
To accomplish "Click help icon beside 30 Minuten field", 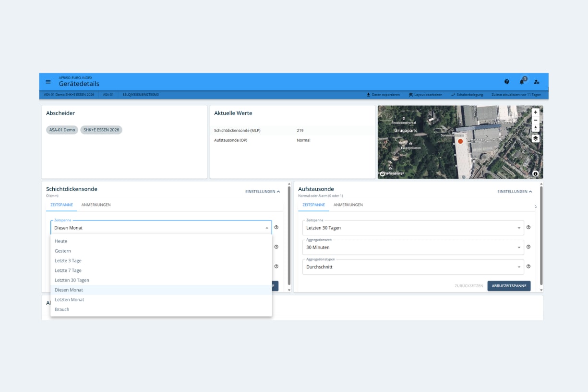I will (528, 247).
